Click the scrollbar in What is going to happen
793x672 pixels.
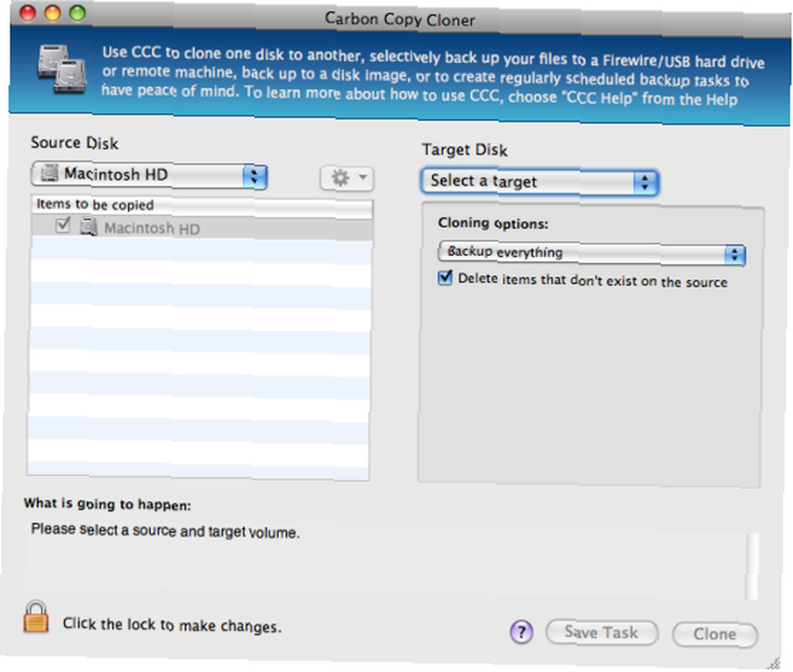click(752, 566)
